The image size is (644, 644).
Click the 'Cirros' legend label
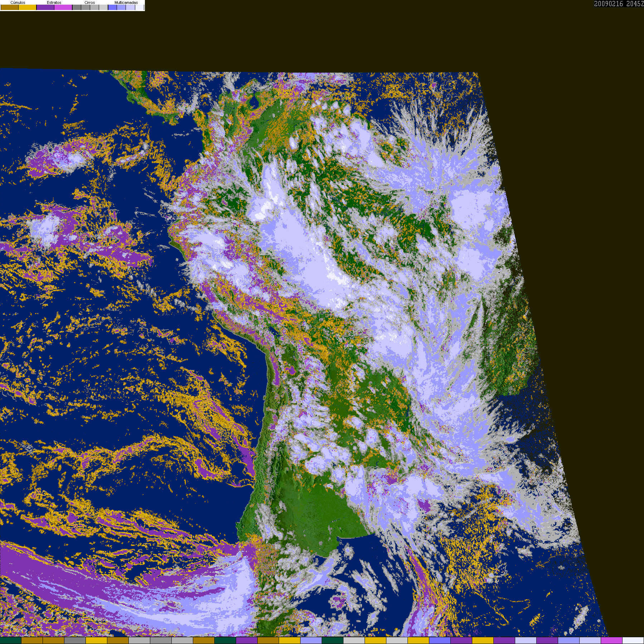point(90,3)
